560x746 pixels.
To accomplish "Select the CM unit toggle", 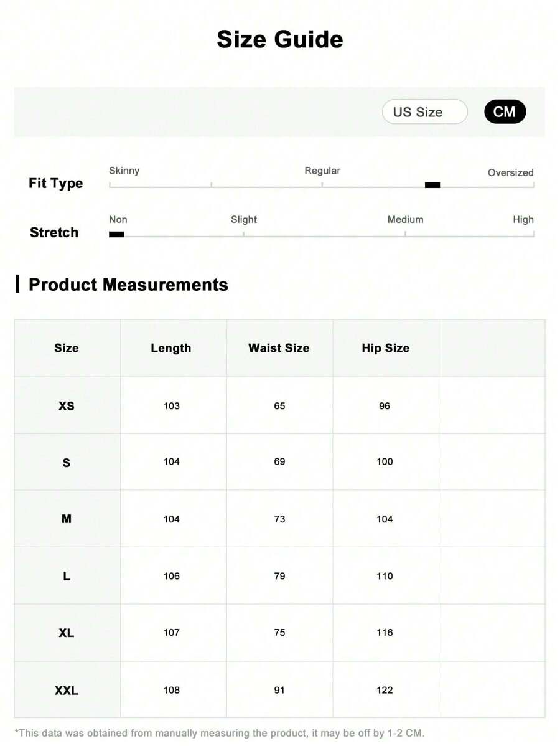I will pyautogui.click(x=505, y=112).
